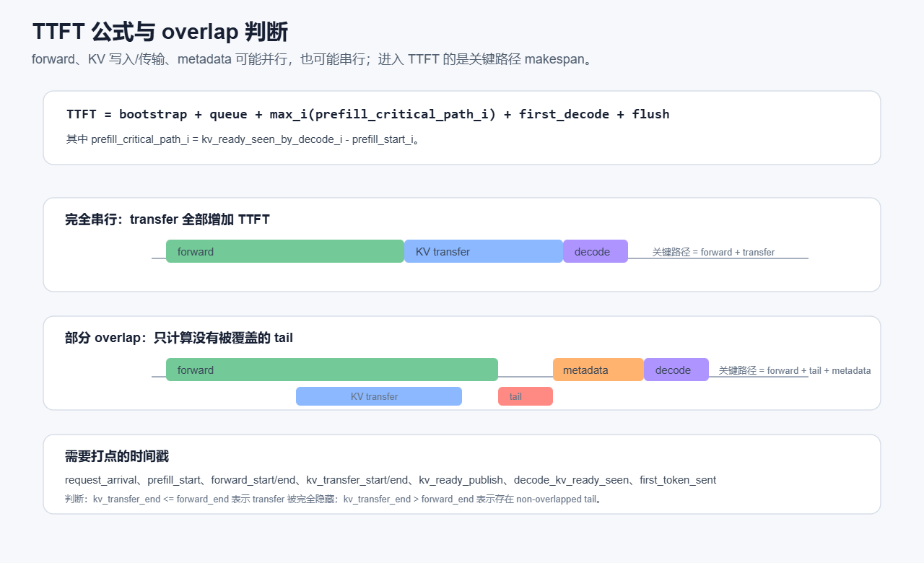Screen dimensions: 924x563
Task: Select the green forward bar in 部分 overlap
Action: tap(332, 370)
